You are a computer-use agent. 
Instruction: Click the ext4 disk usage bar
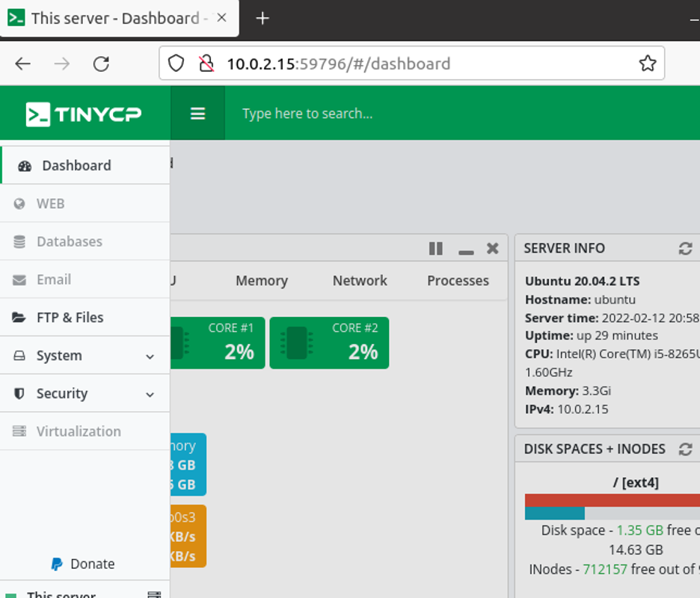[612, 507]
